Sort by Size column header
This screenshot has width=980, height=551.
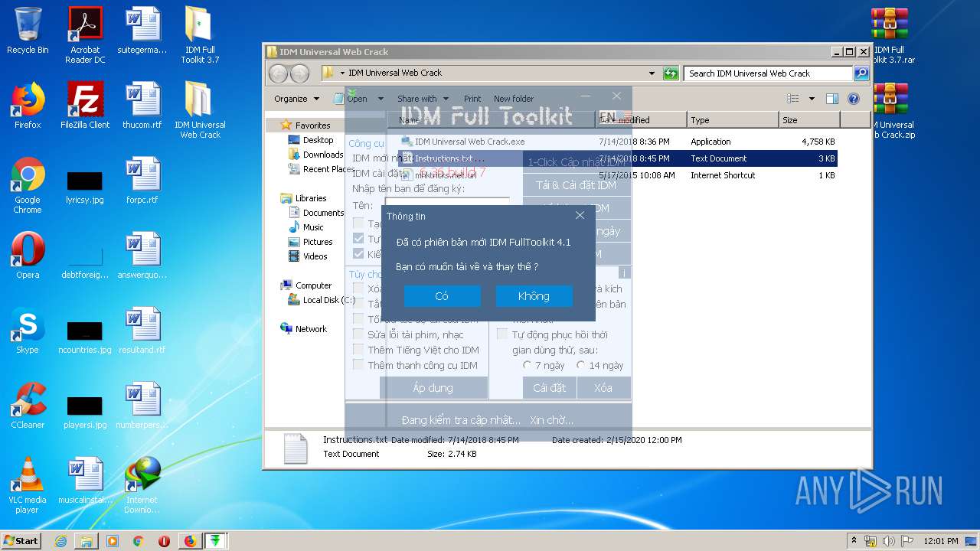[809, 119]
